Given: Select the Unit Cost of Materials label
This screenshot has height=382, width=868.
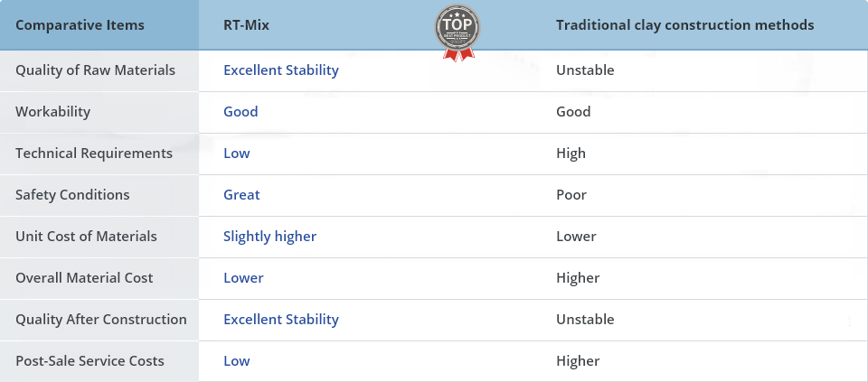Looking at the screenshot, I should point(87,236).
